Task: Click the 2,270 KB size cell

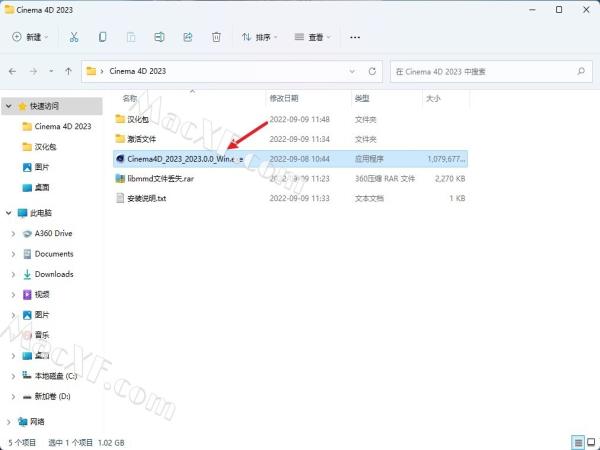Action: [x=450, y=178]
